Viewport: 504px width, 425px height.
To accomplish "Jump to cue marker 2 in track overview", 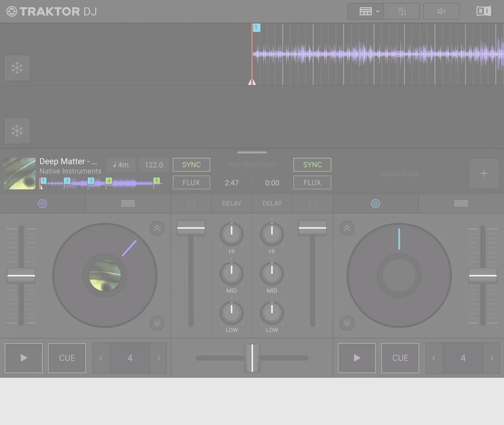I will click(x=67, y=181).
